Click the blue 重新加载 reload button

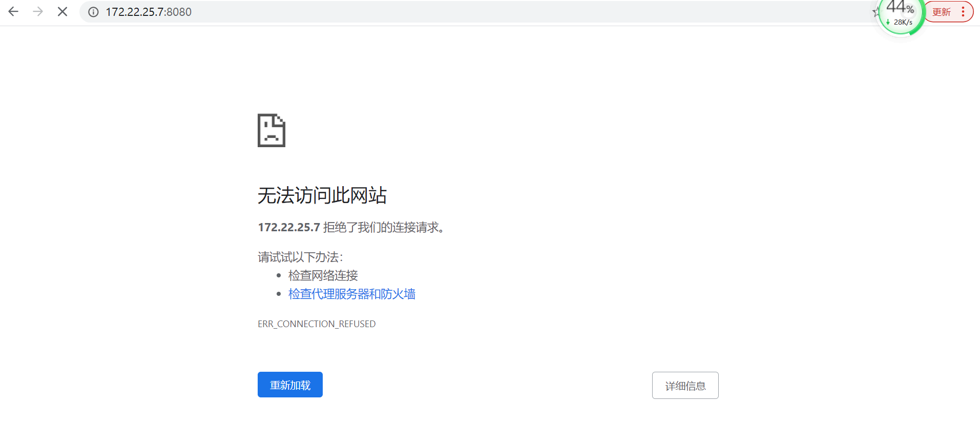coord(290,385)
